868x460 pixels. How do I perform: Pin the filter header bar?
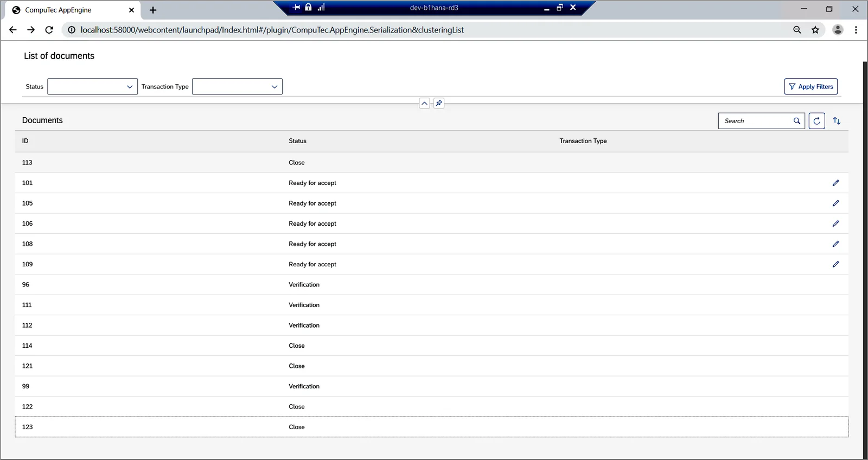pyautogui.click(x=439, y=103)
